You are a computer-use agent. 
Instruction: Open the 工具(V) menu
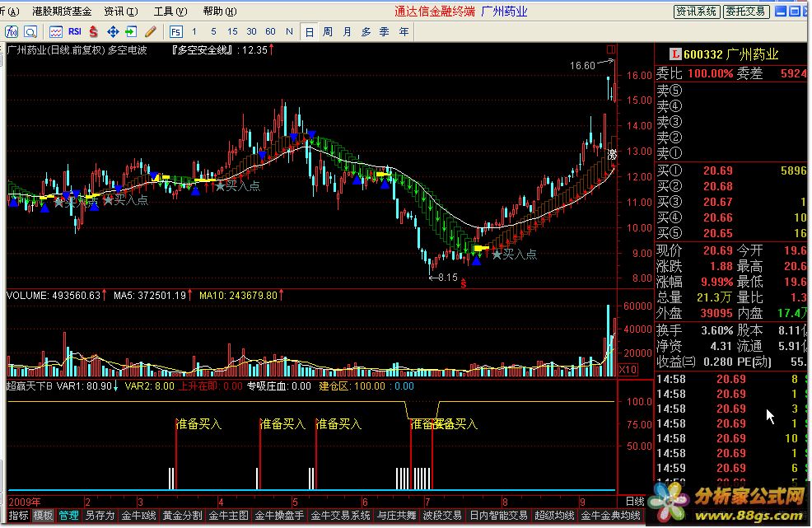170,12
